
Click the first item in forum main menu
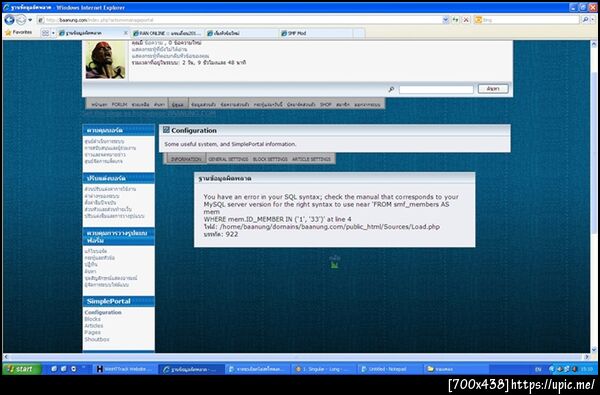pos(99,104)
